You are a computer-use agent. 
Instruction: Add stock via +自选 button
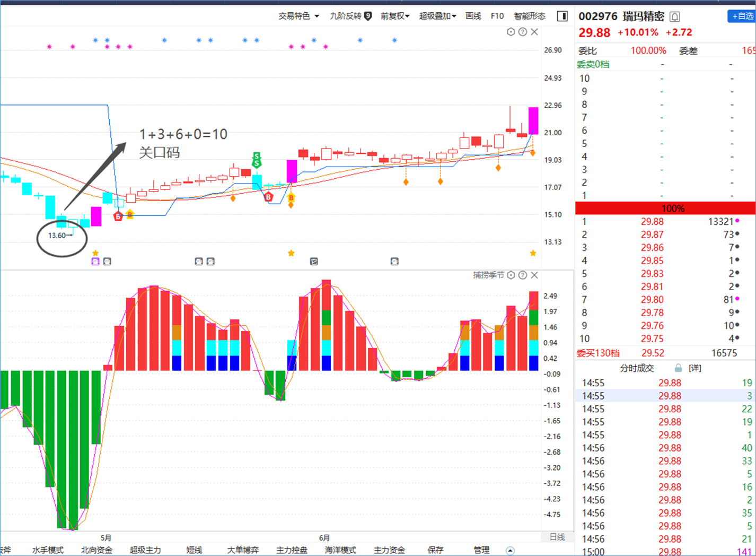[742, 16]
